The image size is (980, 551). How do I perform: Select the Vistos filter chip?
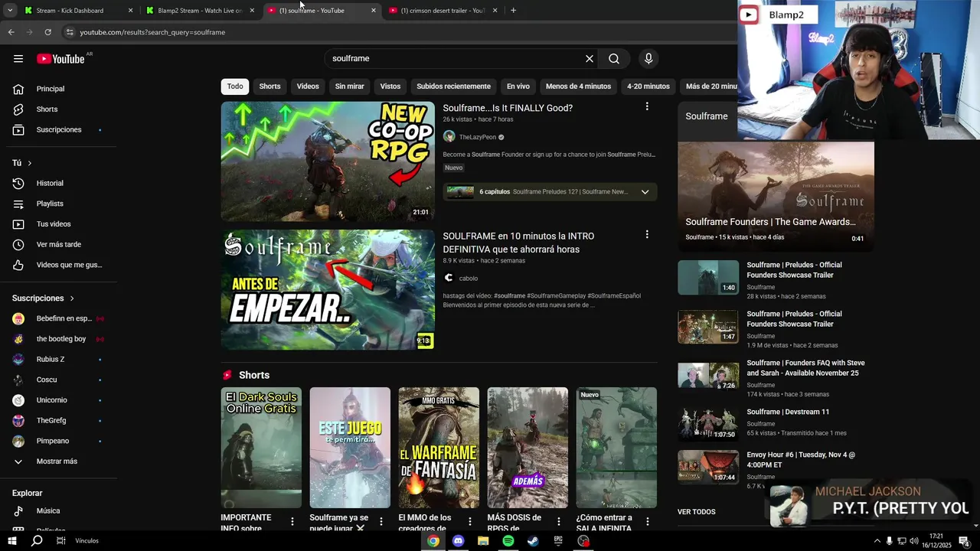point(390,86)
